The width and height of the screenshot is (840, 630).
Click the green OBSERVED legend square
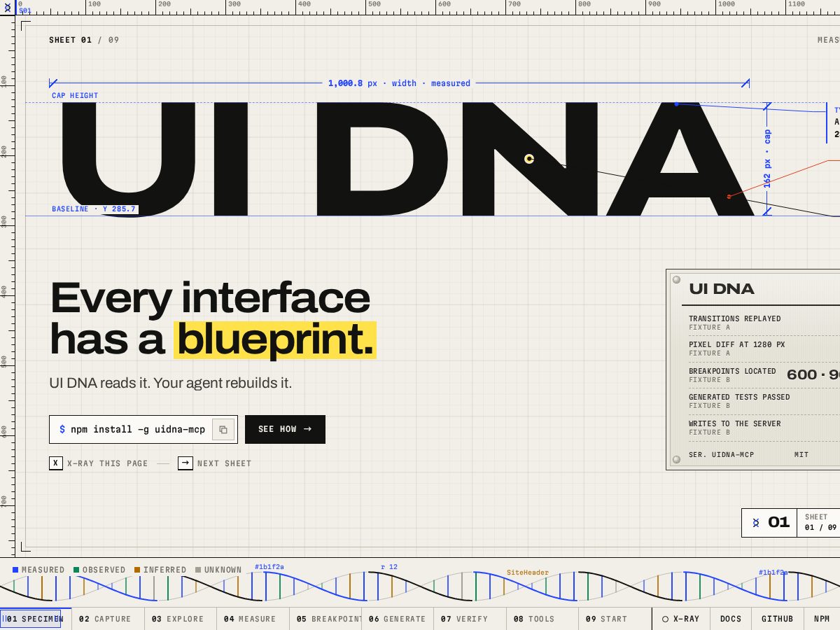(x=76, y=570)
